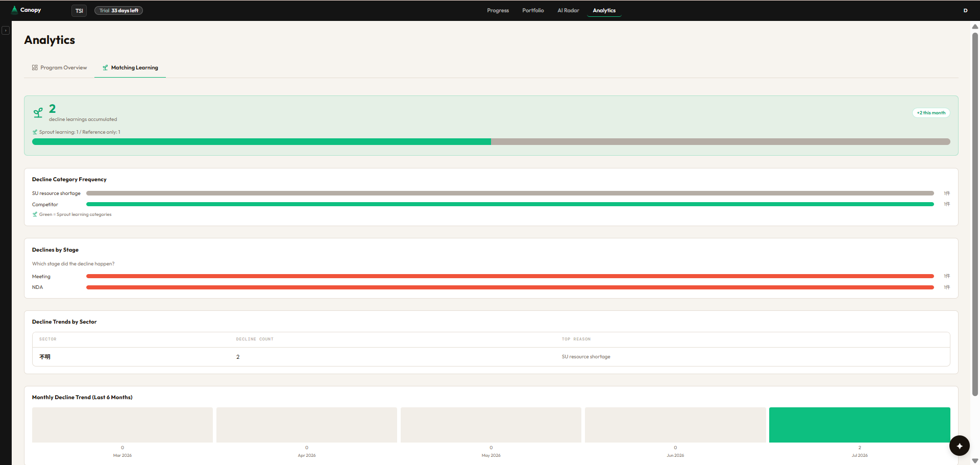Click the +2 this month badge

click(931, 113)
